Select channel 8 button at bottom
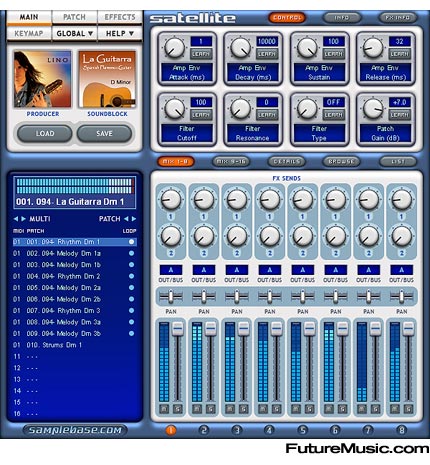Viewport: 430px width, 465px height. click(401, 430)
